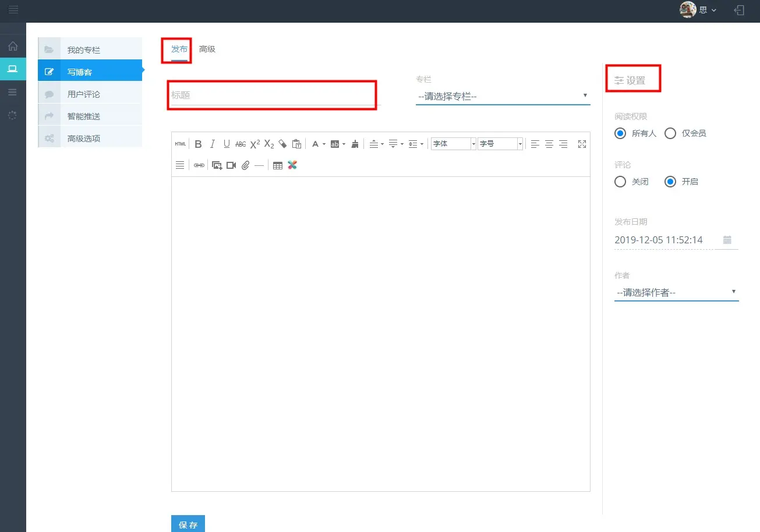Select 仅会员 reading permission

coord(670,133)
